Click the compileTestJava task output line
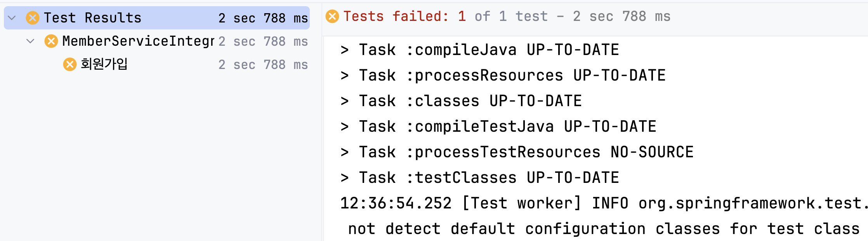The width and height of the screenshot is (868, 241). 498,126
